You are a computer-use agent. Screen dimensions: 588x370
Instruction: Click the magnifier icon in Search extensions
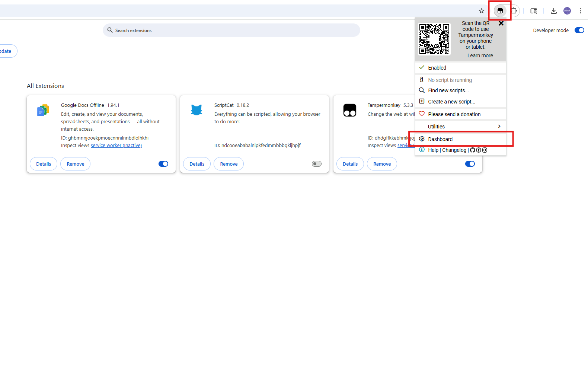(110, 30)
